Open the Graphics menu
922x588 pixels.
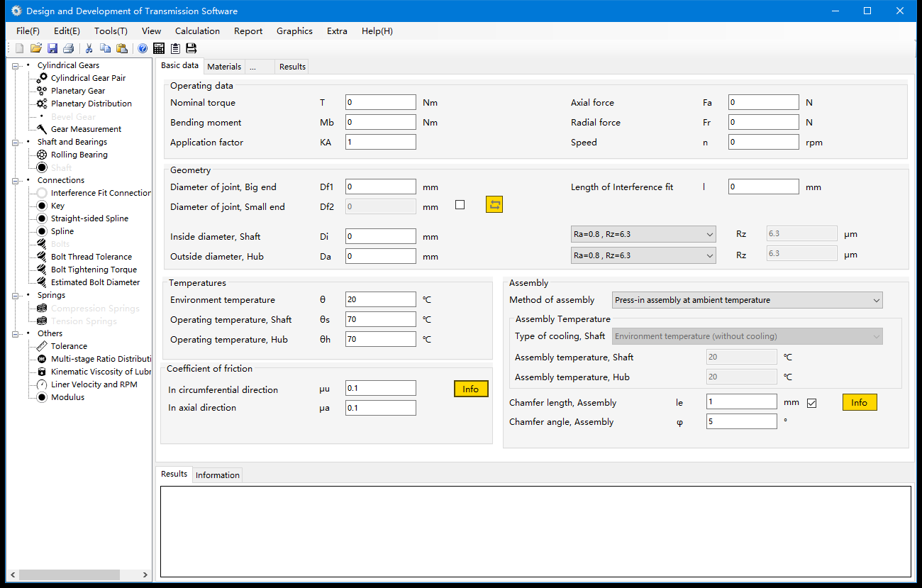(294, 31)
